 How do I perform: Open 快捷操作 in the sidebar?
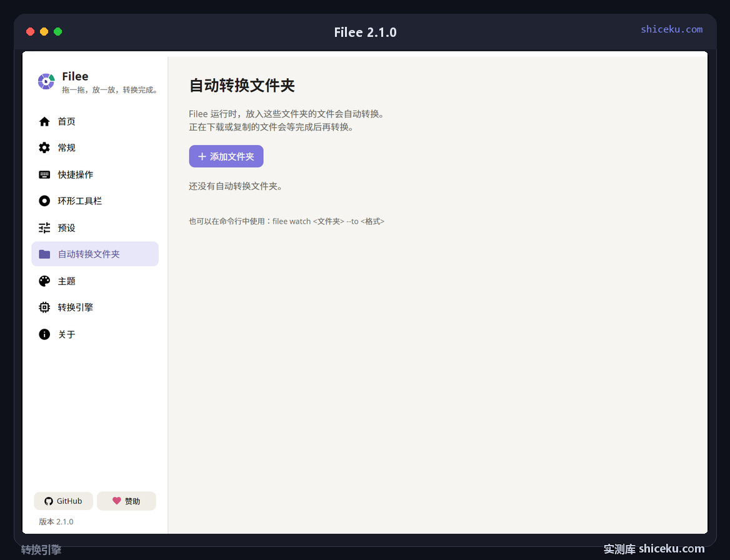95,174
